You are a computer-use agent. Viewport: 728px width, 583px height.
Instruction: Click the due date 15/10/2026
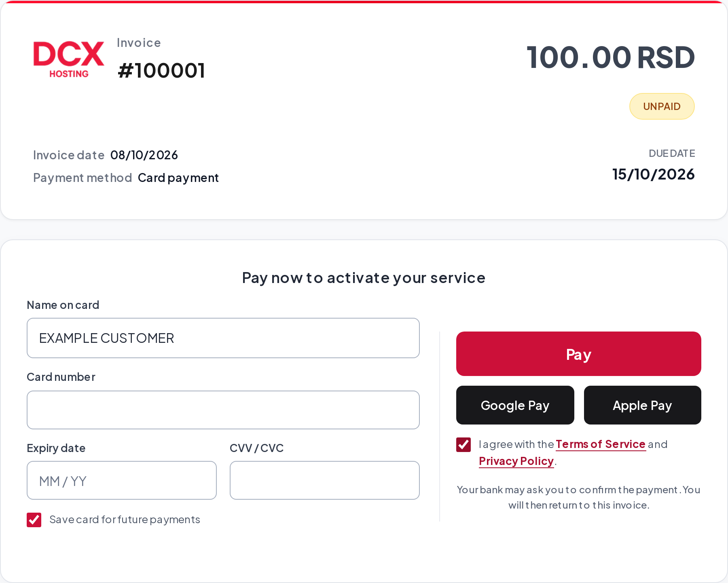pyautogui.click(x=653, y=174)
